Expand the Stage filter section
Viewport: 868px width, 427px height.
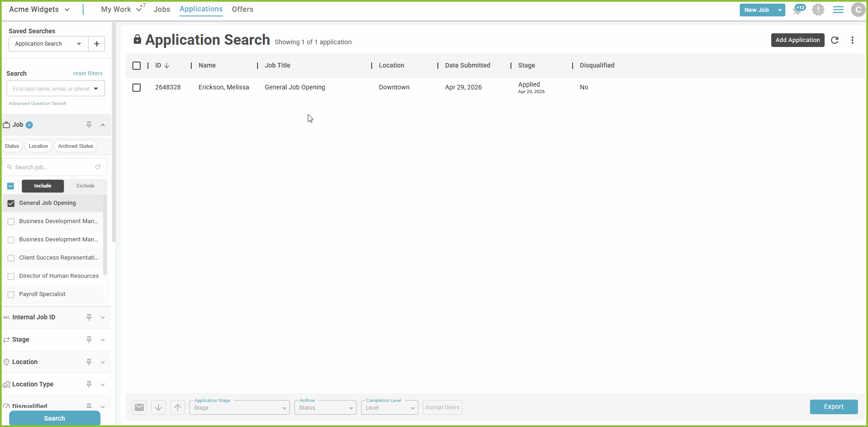tap(103, 340)
